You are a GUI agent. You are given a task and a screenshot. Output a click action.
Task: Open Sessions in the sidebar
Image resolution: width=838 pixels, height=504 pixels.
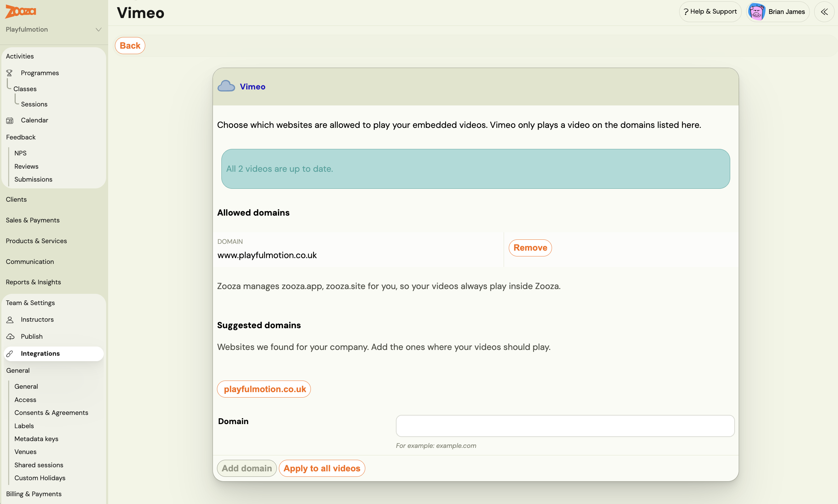point(34,104)
